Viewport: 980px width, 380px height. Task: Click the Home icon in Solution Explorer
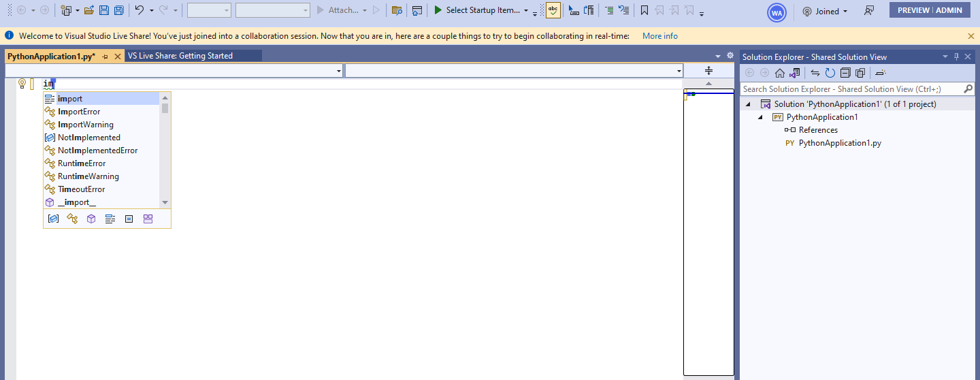tap(780, 73)
